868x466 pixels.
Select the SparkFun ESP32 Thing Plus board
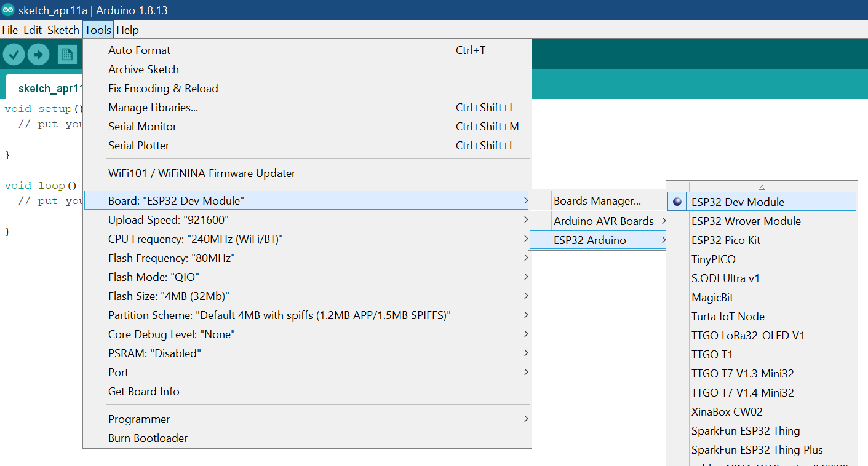(762, 450)
